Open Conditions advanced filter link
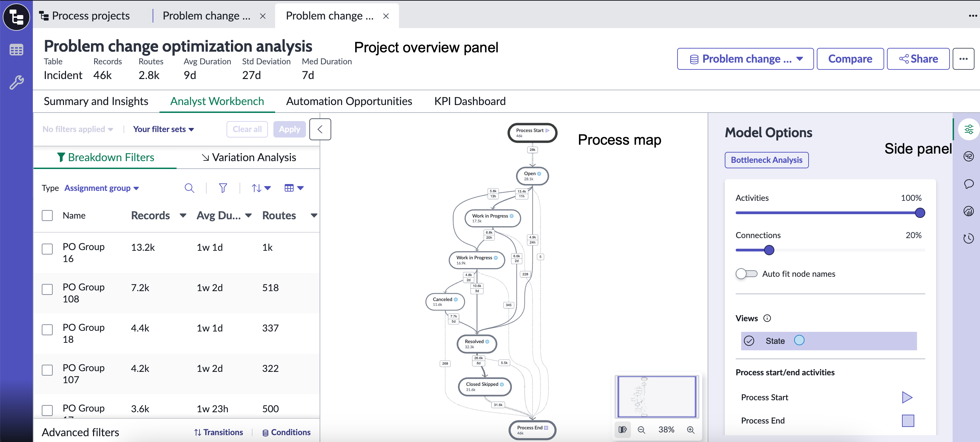 [x=286, y=432]
